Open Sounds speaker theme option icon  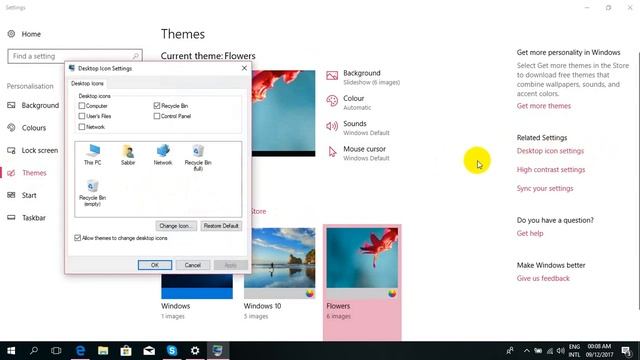coord(332,126)
